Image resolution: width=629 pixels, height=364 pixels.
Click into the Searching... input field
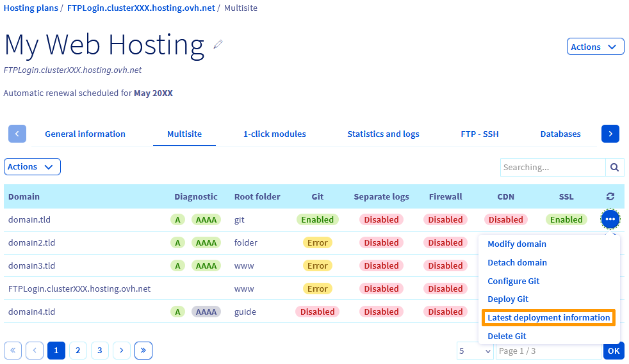click(552, 168)
